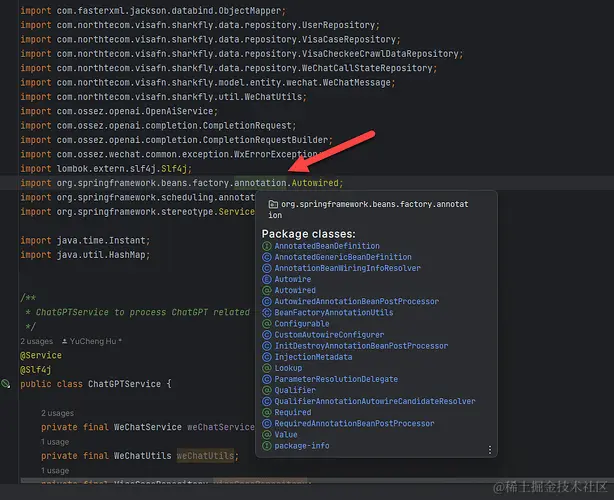Click the annotation icon beside Required
This screenshot has width=614, height=500.
click(x=267, y=412)
